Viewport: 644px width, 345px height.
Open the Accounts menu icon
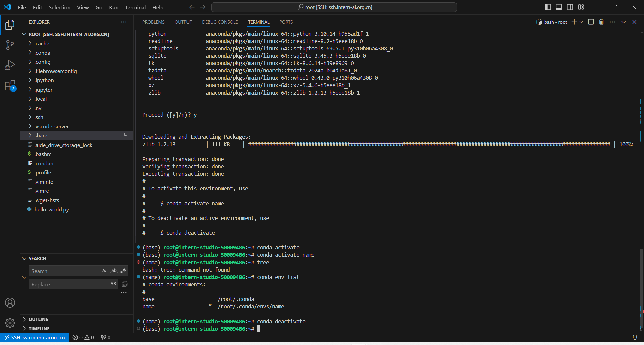coord(10,303)
